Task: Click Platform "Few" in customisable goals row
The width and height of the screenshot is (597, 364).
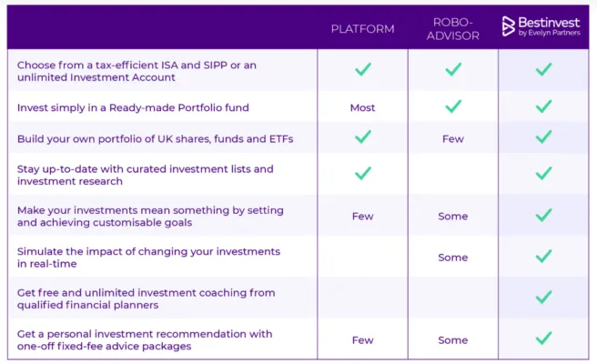Action: point(362,217)
